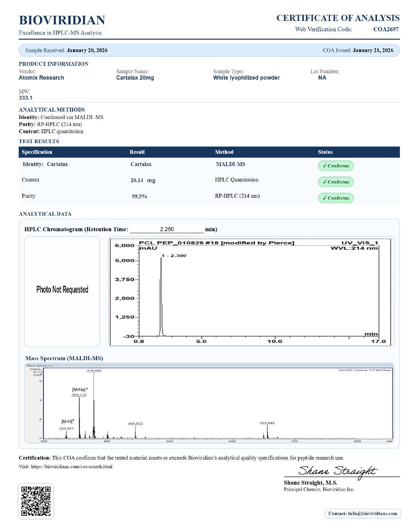Click the purity result 99.5%

[139, 196]
